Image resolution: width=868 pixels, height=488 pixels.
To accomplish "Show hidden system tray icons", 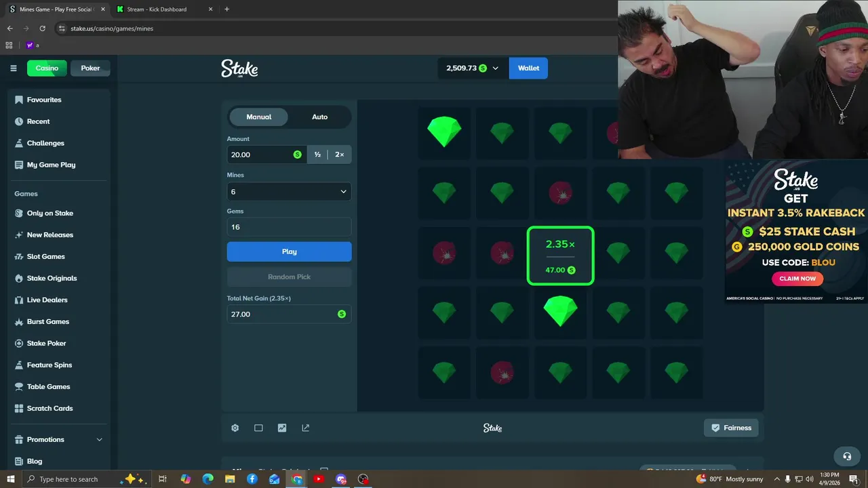I will [777, 479].
